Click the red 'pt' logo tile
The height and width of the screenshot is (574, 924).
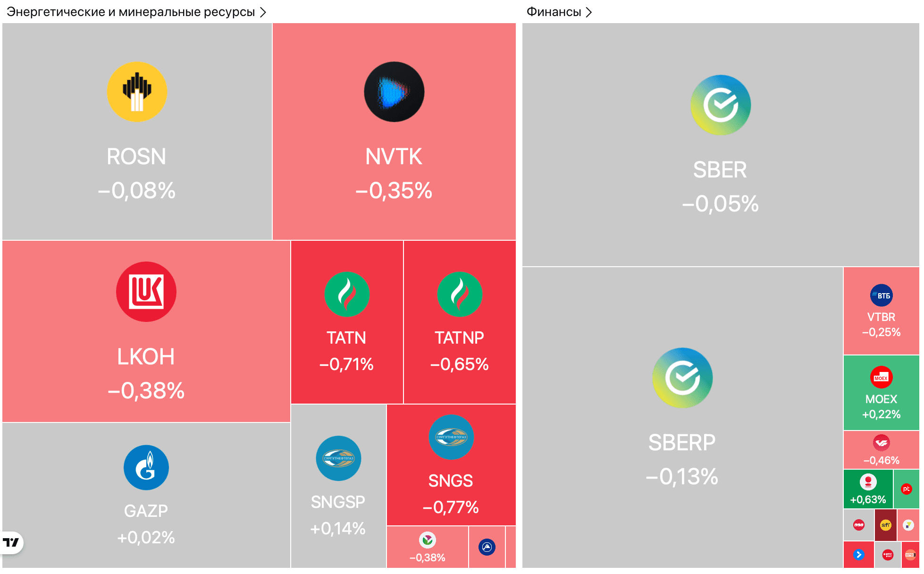906,489
